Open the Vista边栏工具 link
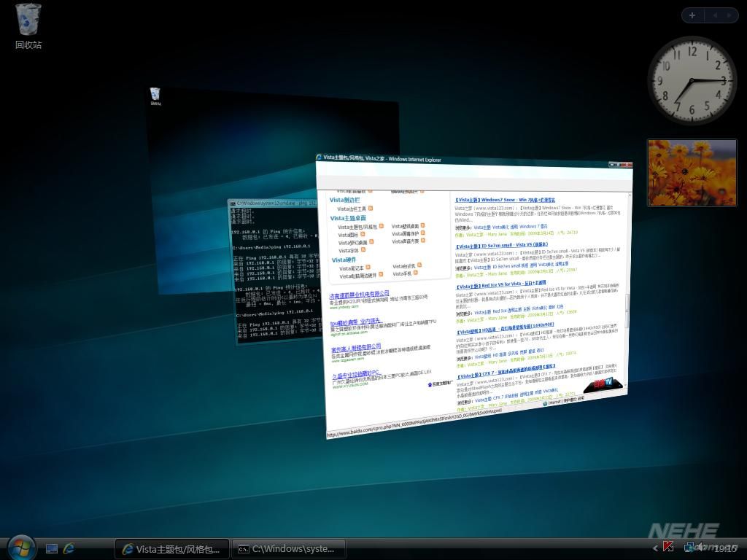 [352, 209]
